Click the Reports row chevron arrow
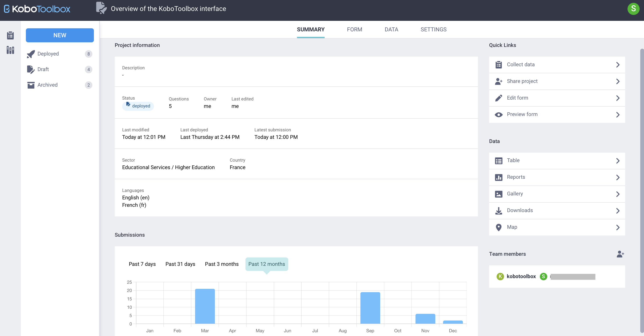 pos(617,177)
